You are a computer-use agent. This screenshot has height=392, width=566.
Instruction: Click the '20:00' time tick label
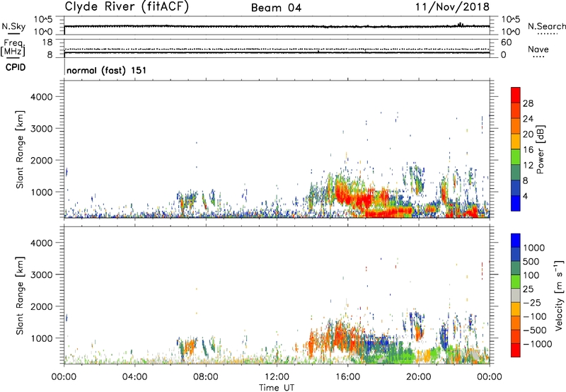[x=418, y=377]
